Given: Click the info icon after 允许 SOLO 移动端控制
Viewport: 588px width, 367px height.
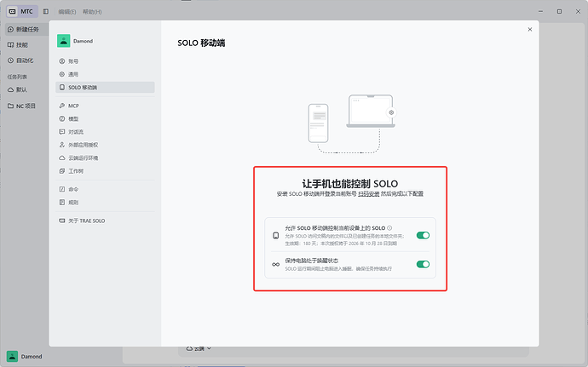Looking at the screenshot, I should click(389, 228).
